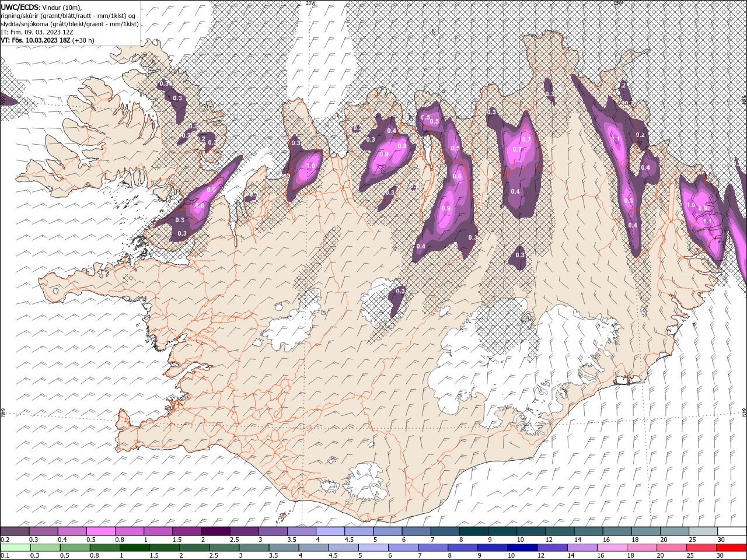Click the '0.1' label in the bottom legend row
Image resolution: width=747 pixels, height=560 pixels.
5,556
